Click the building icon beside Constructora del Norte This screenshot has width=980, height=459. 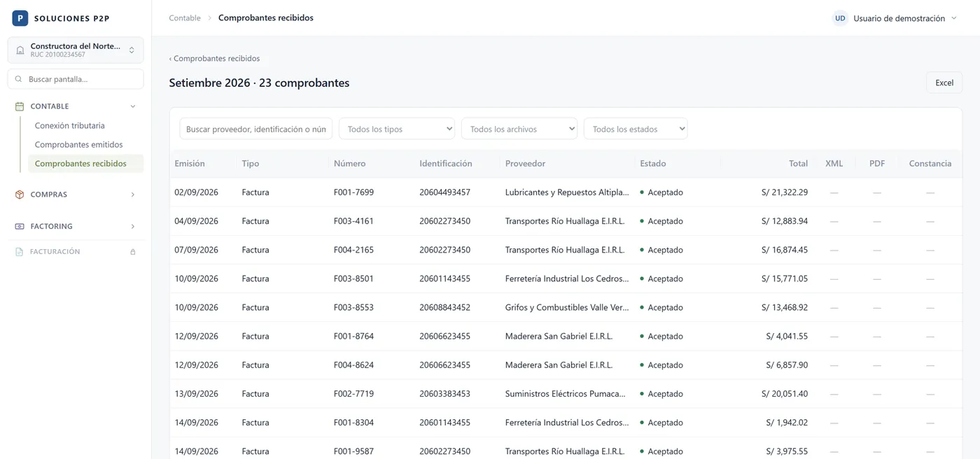point(20,50)
